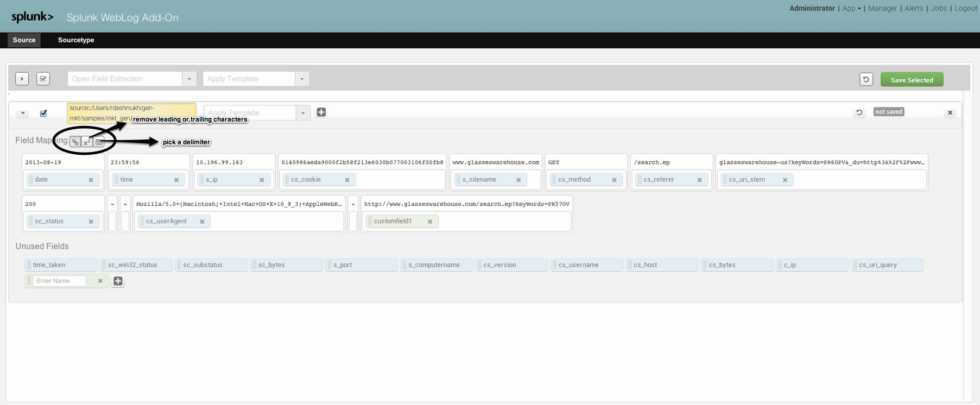
Task: Switch to the Sourcetype tab
Action: pyautogui.click(x=76, y=40)
